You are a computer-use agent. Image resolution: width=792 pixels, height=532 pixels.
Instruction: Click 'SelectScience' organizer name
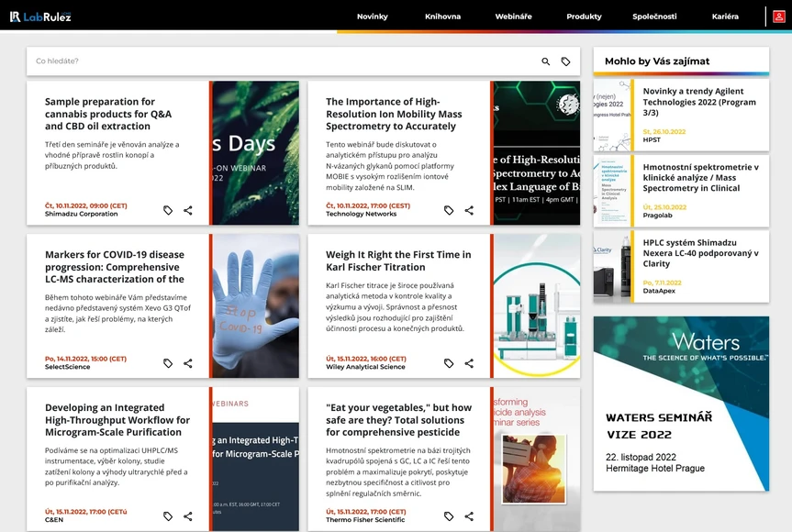[x=67, y=367]
